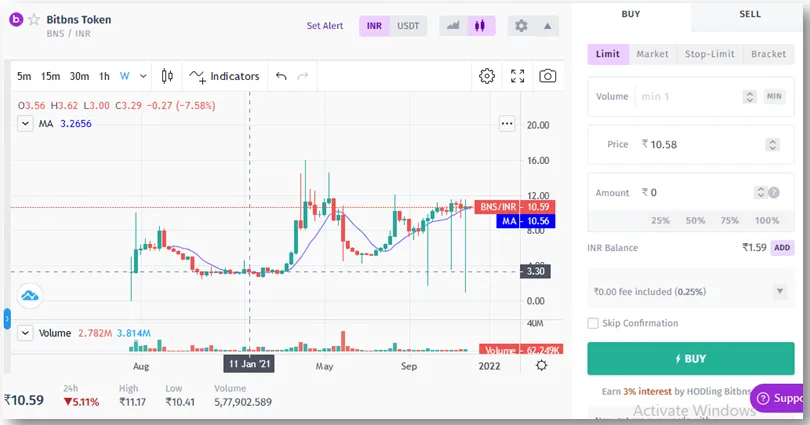The image size is (810, 425).
Task: Adjust Volume stepper arrows
Action: click(750, 97)
